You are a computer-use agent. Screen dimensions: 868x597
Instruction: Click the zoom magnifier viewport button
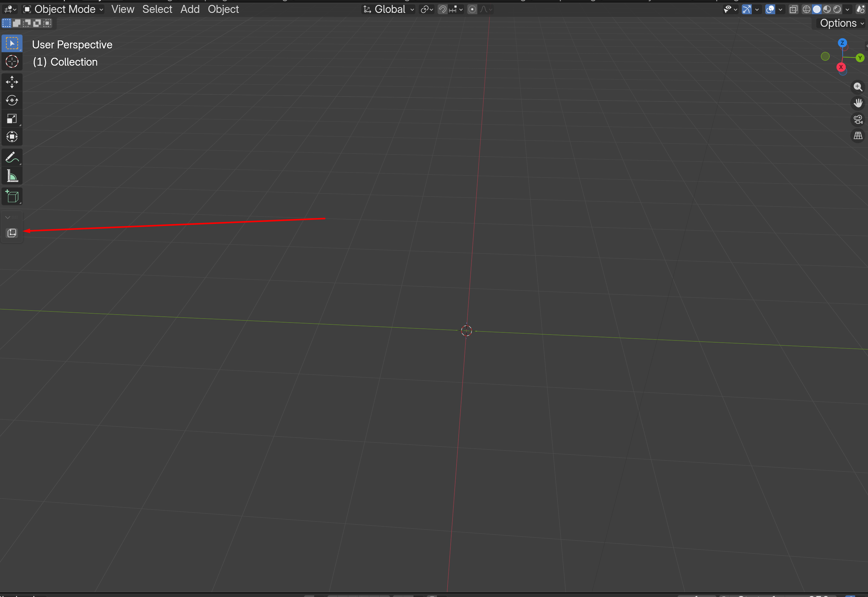(858, 87)
